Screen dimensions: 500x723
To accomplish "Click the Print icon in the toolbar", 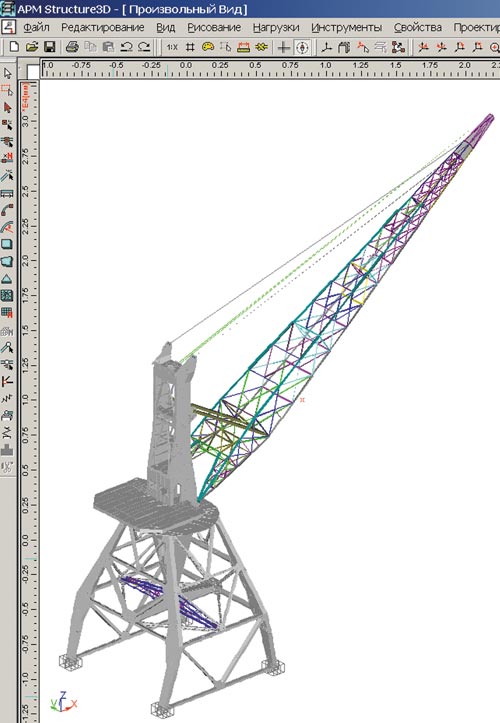I will tap(72, 47).
